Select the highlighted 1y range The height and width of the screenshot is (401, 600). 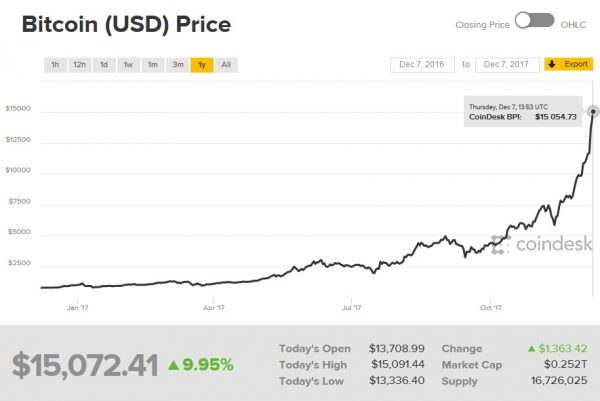pyautogui.click(x=202, y=65)
